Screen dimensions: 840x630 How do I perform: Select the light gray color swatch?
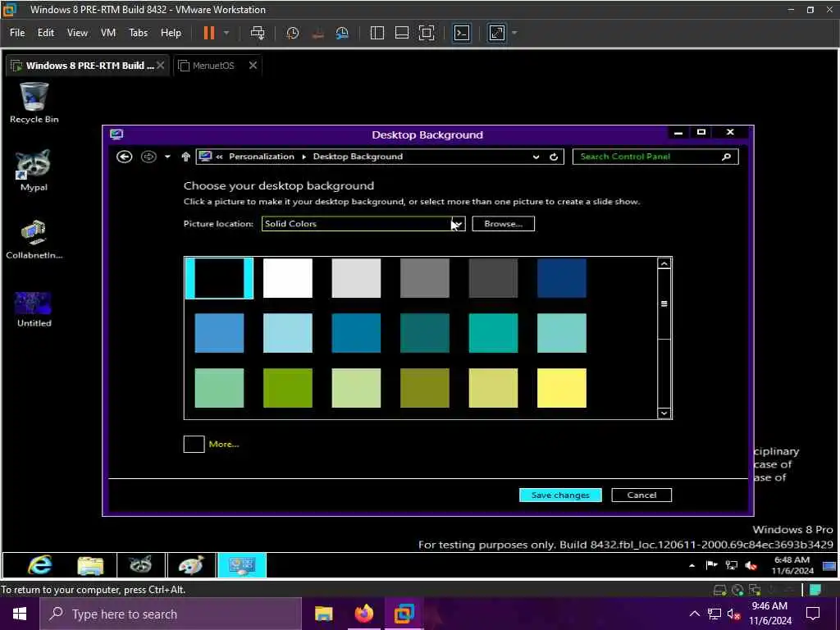click(356, 278)
